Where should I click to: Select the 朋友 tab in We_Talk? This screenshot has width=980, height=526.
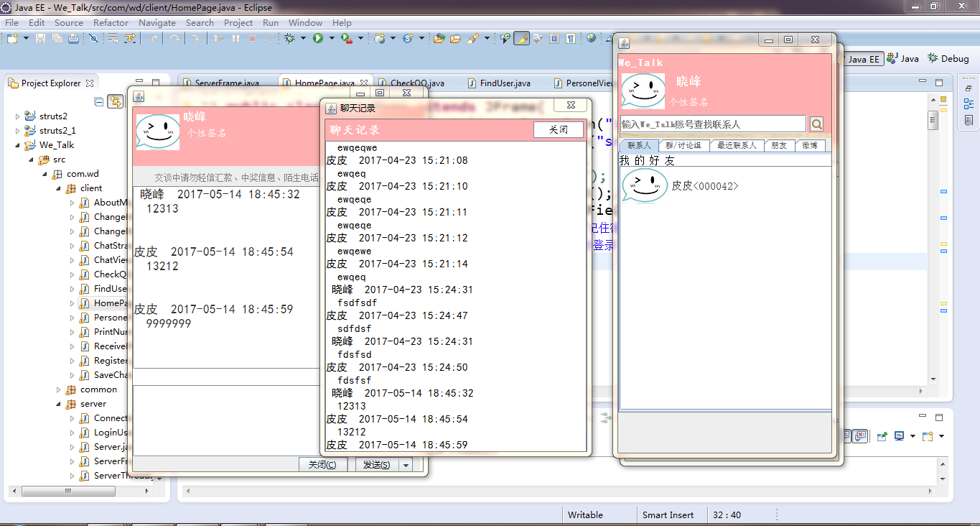[779, 145]
